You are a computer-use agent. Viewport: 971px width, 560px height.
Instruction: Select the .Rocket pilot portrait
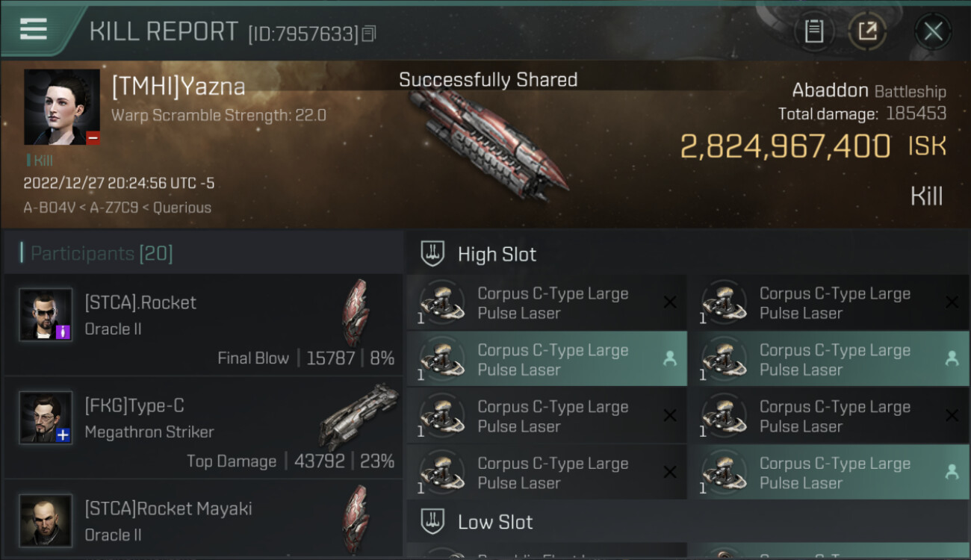[46, 315]
